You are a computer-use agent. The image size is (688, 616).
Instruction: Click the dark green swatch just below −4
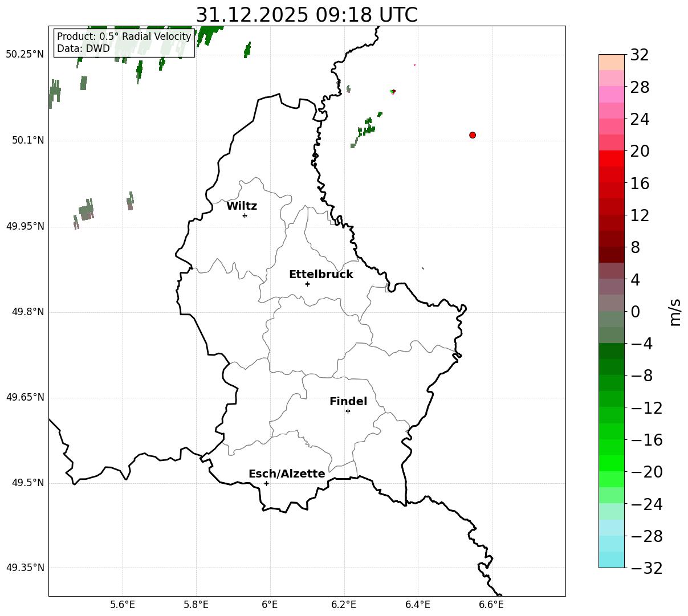click(612, 351)
